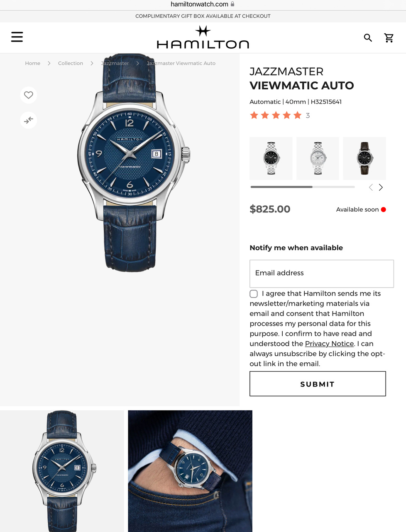Click the variant carousel scrollbar
This screenshot has width=406, height=532.
(303, 187)
